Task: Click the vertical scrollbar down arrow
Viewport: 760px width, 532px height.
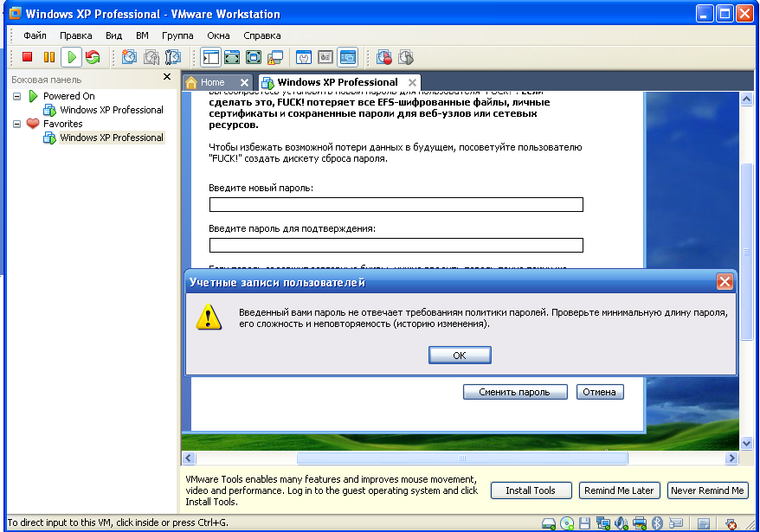Action: (746, 443)
